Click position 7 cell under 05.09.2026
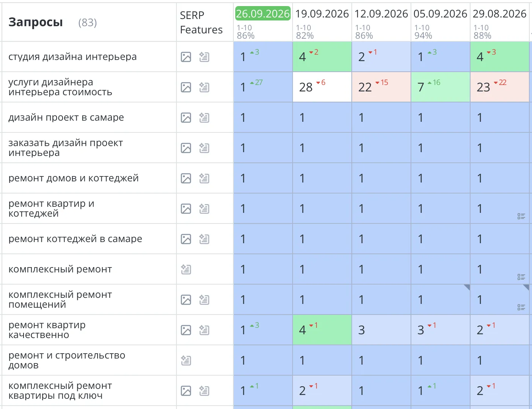The height and width of the screenshot is (409, 532). (x=441, y=87)
